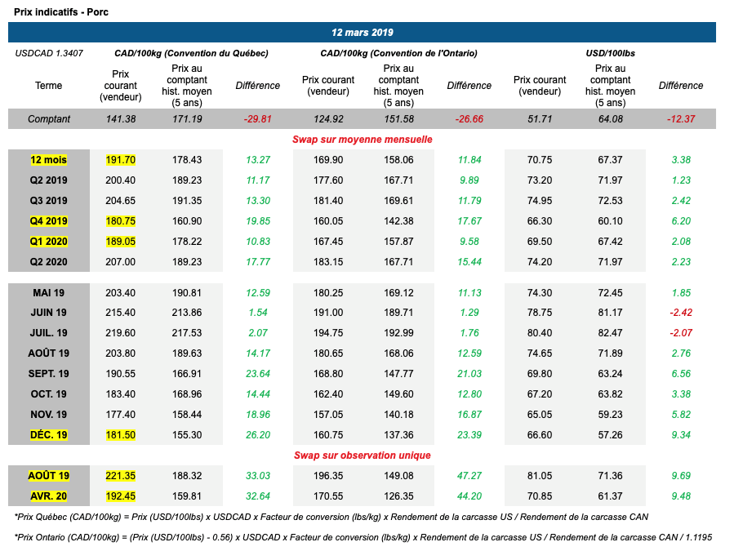The image size is (734, 560).
Task: Select the highlighted 'Q4 2019' term cell
Action: point(49,221)
